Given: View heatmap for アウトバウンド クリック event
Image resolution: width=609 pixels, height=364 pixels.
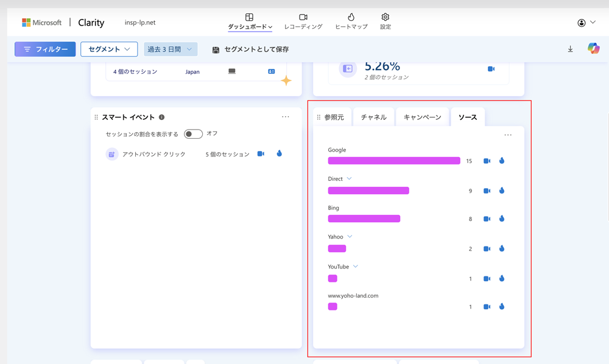Looking at the screenshot, I should tap(280, 153).
